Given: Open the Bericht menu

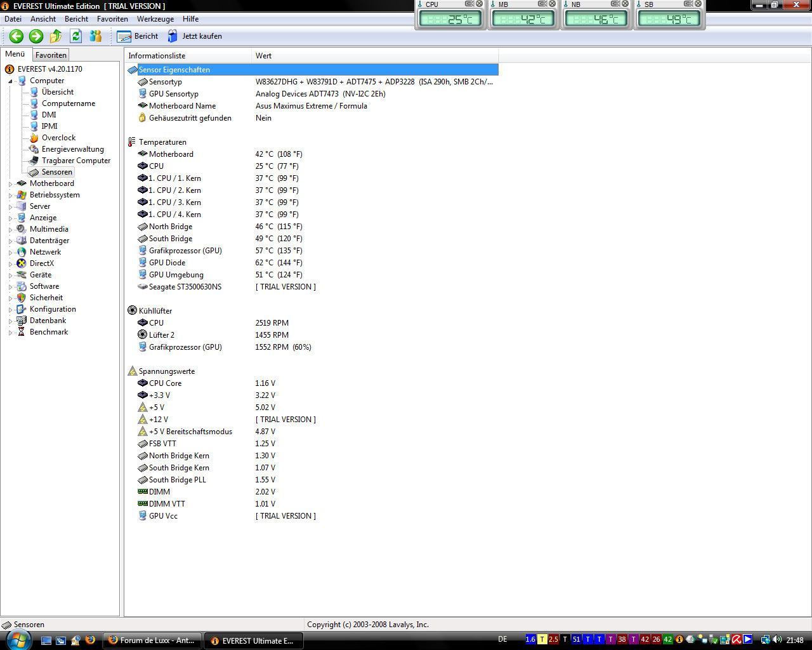Looking at the screenshot, I should coord(76,19).
